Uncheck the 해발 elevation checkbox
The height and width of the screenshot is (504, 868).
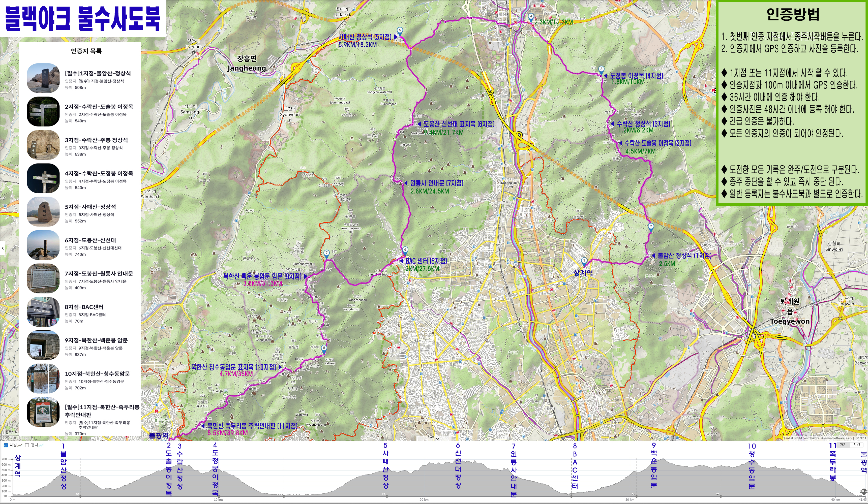6,445
